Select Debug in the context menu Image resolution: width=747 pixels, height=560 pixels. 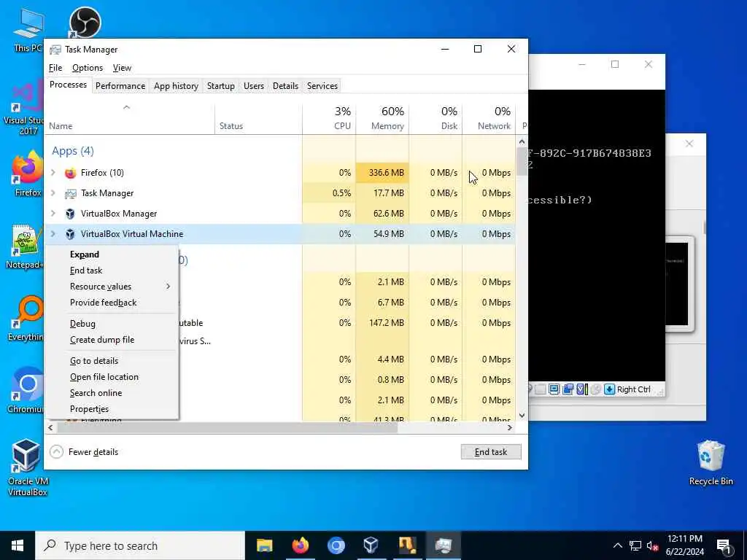[x=112, y=324]
